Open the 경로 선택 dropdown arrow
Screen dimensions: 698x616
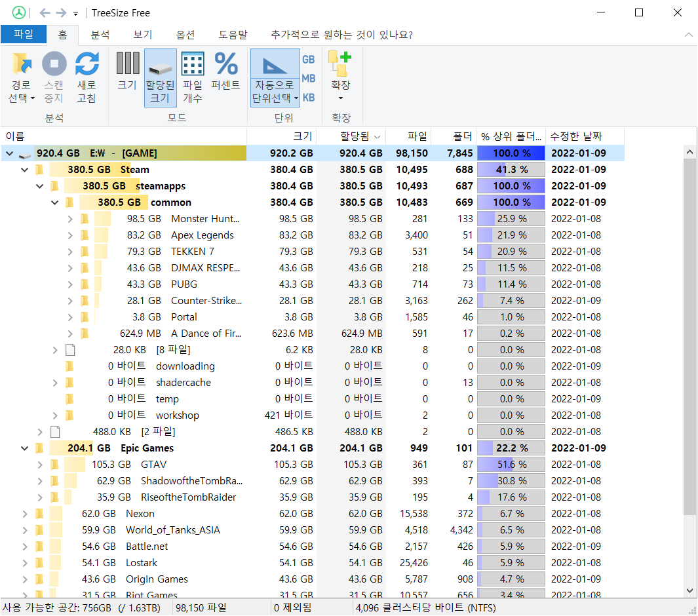33,98
